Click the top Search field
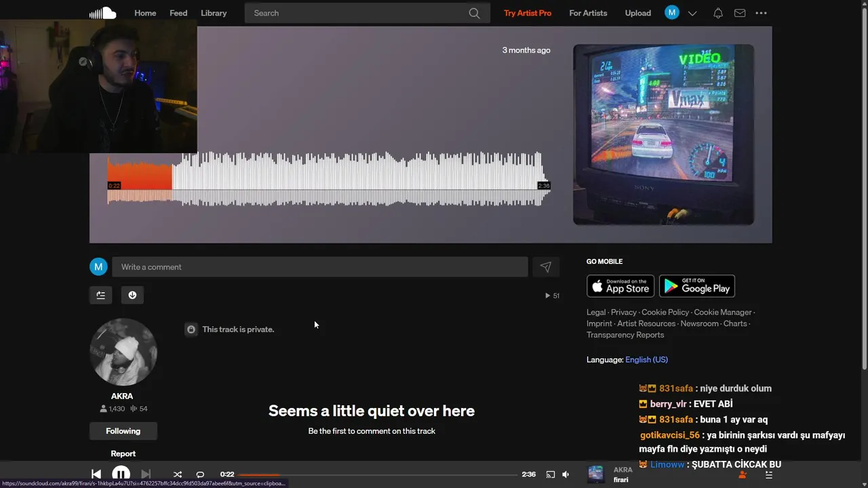Image resolution: width=868 pixels, height=488 pixels. point(367,13)
